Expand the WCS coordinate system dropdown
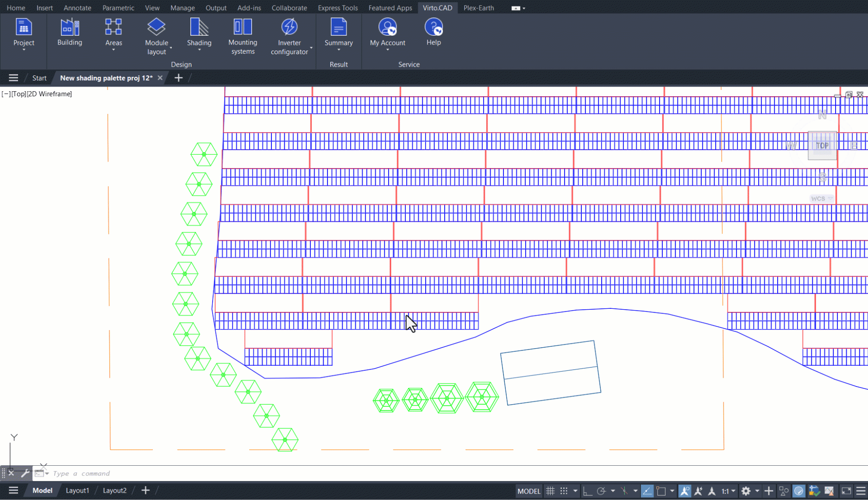The width and height of the screenshot is (868, 500). (830, 199)
